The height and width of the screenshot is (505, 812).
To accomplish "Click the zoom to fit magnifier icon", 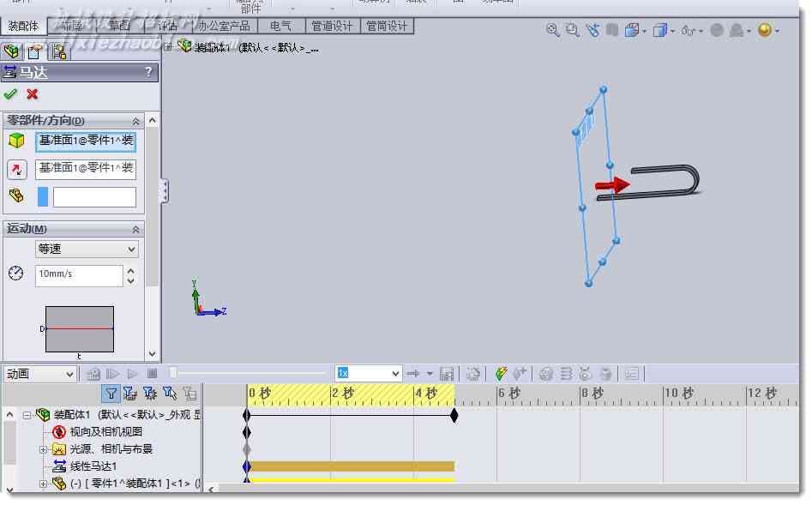I will [x=552, y=30].
